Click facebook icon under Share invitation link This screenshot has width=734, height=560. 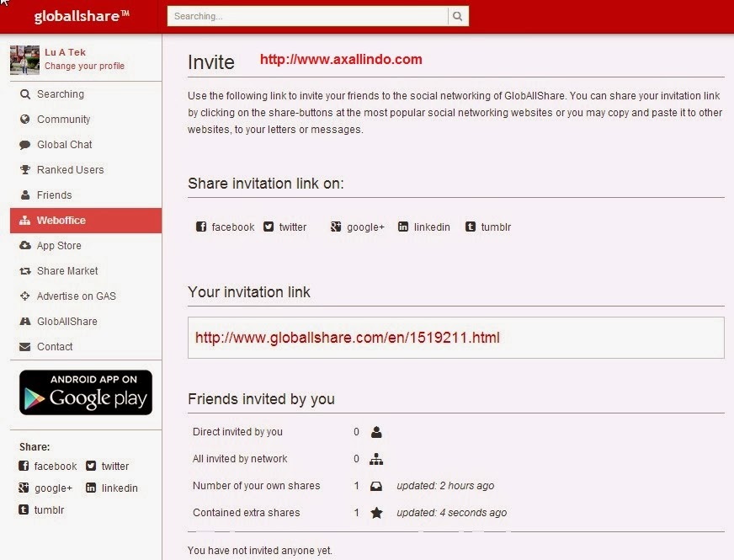tap(201, 227)
